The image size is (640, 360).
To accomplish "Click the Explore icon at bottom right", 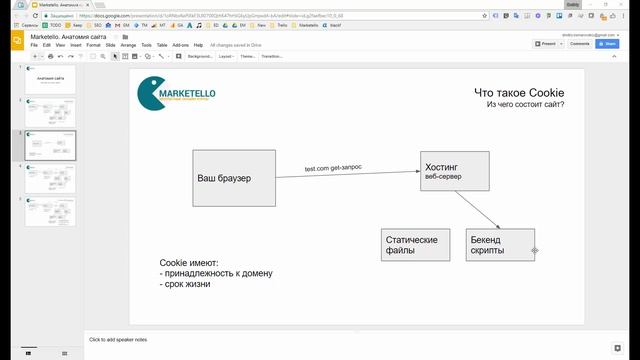I will tap(617, 348).
